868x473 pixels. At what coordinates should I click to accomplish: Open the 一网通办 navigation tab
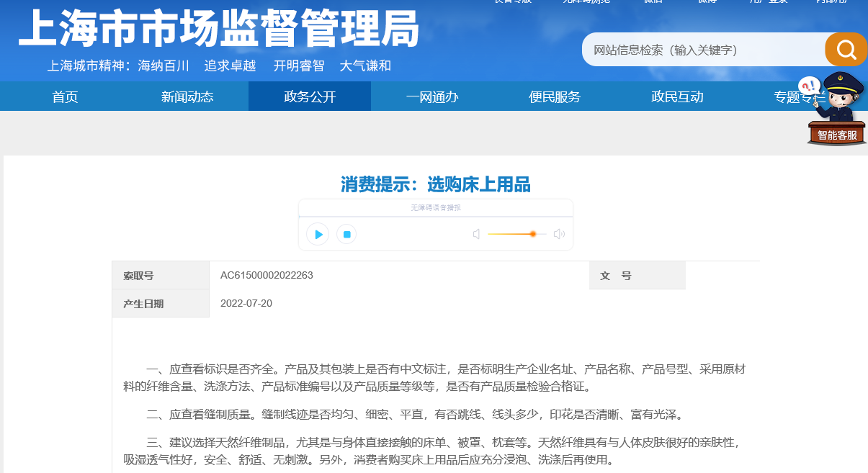[x=432, y=96]
